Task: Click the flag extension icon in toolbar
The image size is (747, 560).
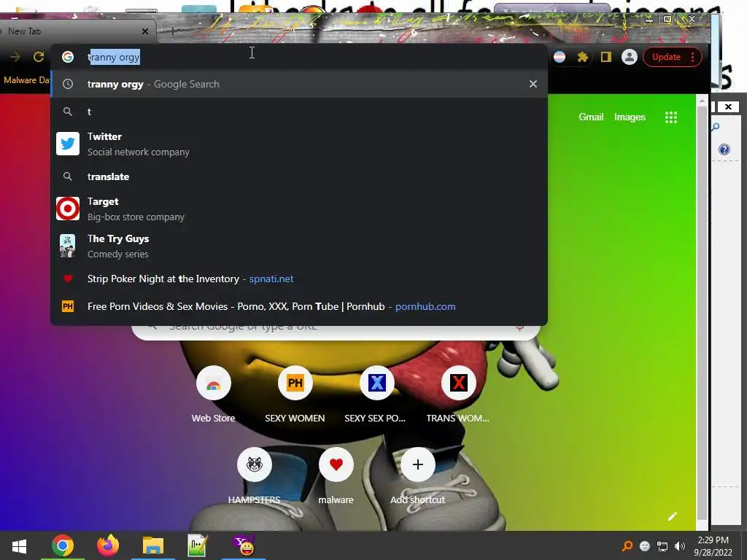Action: click(x=560, y=57)
